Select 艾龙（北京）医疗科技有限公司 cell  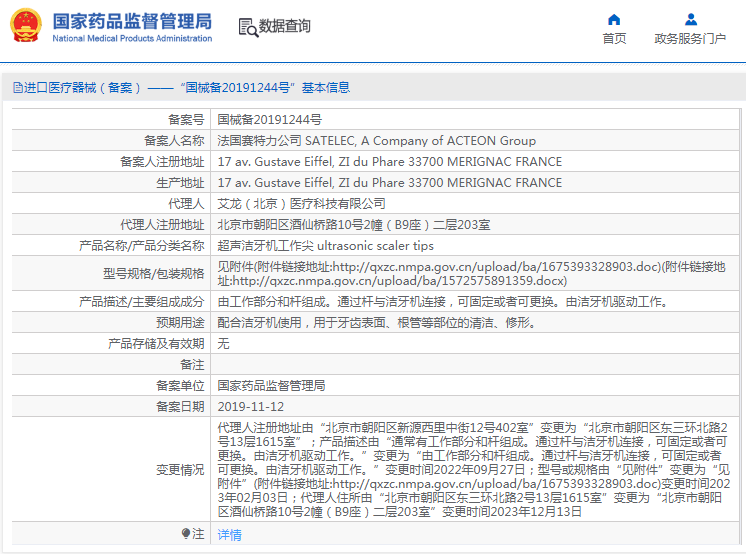click(301, 204)
